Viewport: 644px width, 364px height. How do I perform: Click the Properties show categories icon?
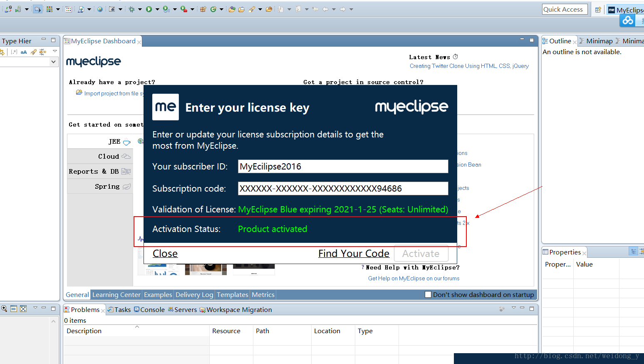coord(634,251)
